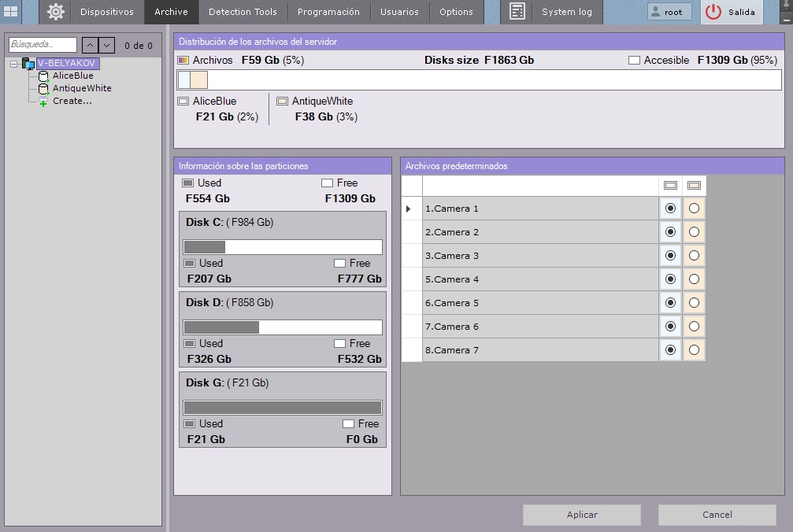Click the Búsqueda search field

pyautogui.click(x=43, y=46)
